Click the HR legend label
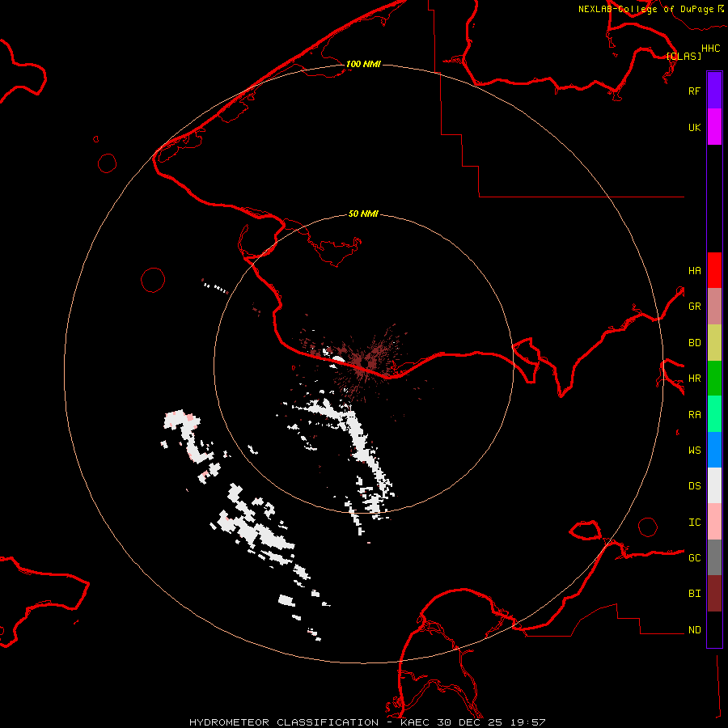 [694, 379]
